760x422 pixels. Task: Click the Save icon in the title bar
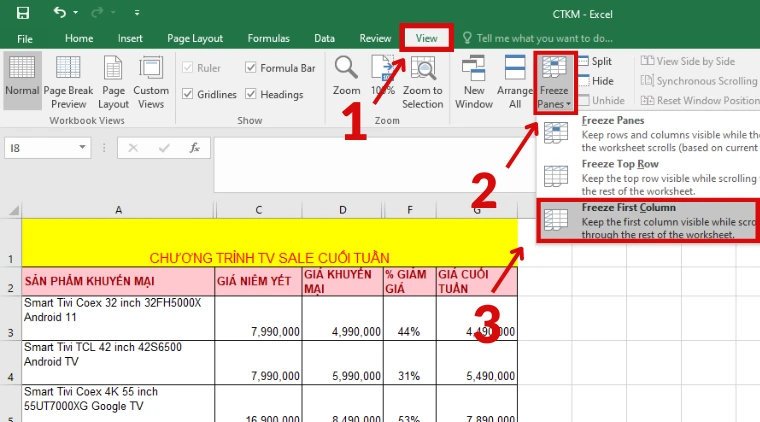click(x=23, y=13)
